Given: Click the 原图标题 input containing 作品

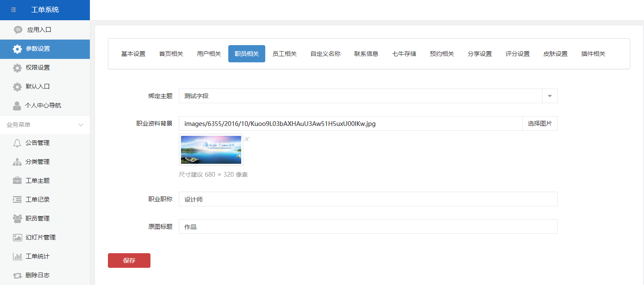Looking at the screenshot, I should click(x=368, y=227).
